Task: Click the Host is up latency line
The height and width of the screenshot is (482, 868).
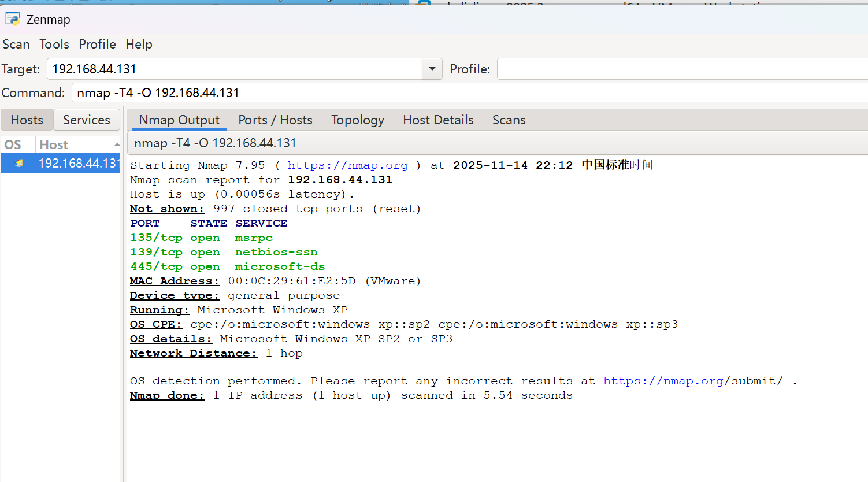Action: point(242,194)
